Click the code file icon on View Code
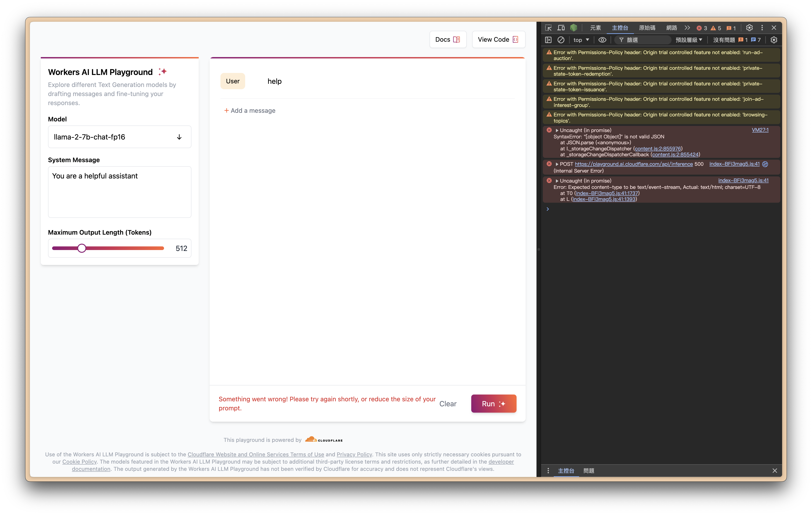The height and width of the screenshot is (515, 812). [515, 40]
